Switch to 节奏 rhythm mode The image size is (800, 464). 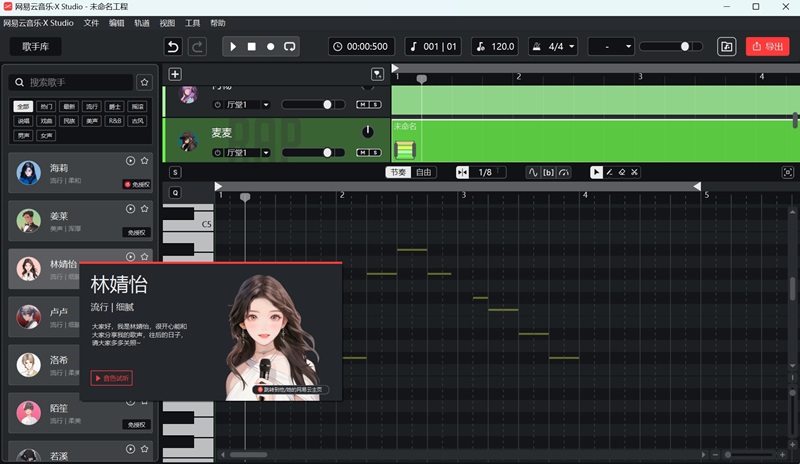click(398, 172)
